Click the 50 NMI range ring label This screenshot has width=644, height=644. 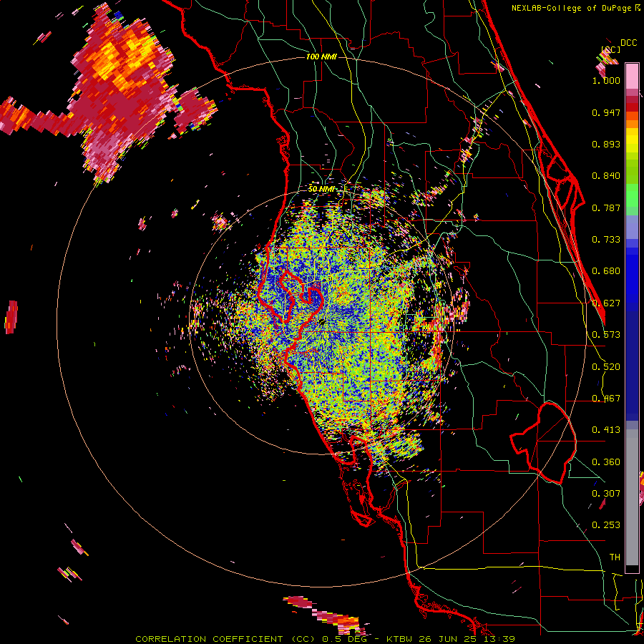coord(321,189)
